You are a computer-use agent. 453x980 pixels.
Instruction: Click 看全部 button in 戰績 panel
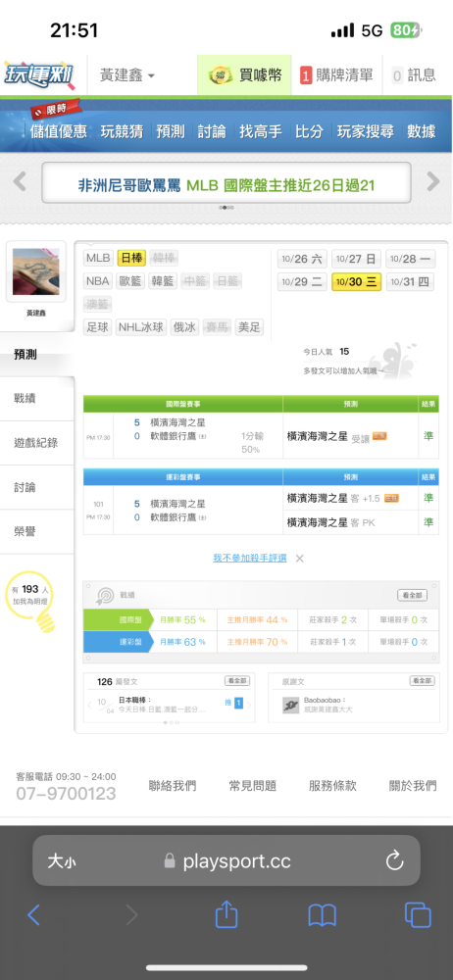[413, 595]
